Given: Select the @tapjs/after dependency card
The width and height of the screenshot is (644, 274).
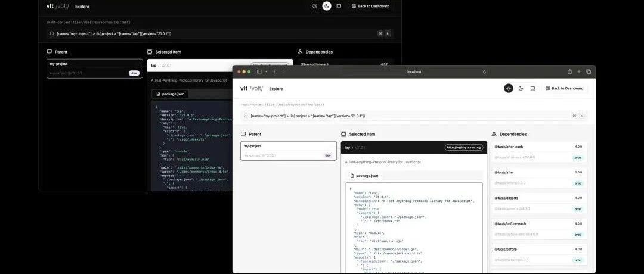Looking at the screenshot, I should click(539, 178).
